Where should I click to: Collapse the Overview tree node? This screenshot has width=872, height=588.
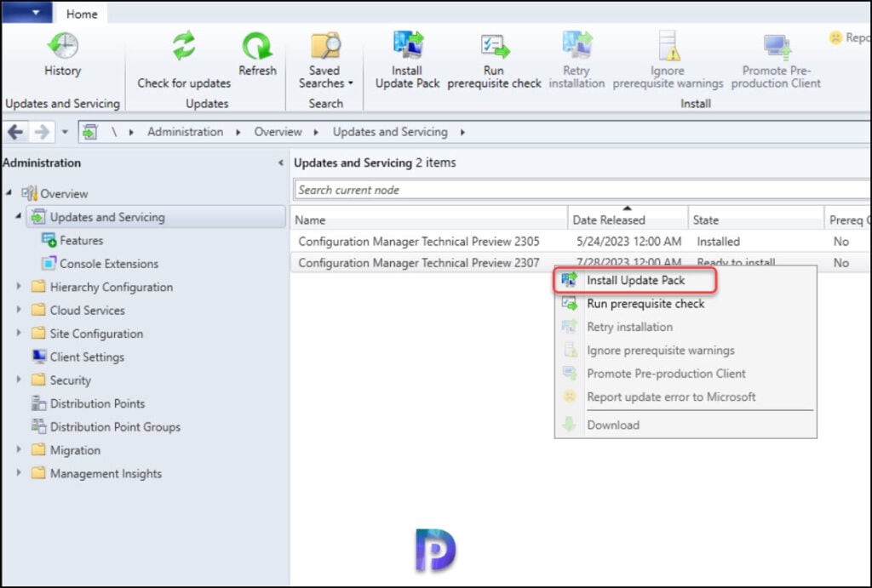(x=9, y=193)
